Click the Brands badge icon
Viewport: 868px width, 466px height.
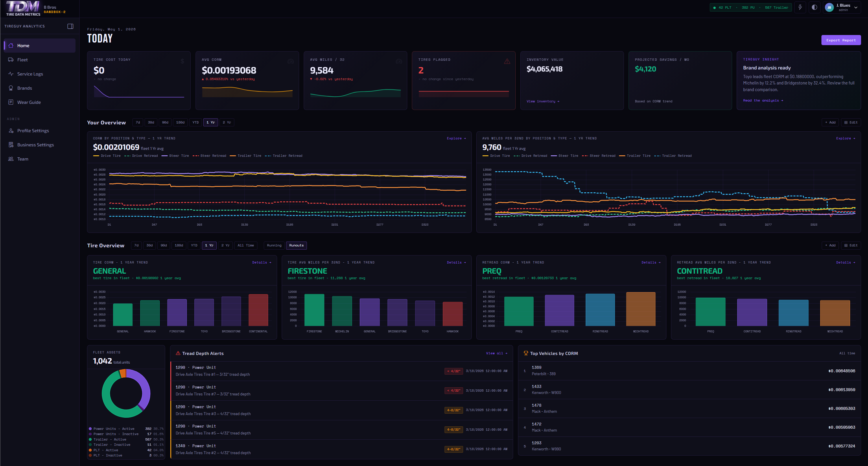coord(11,88)
